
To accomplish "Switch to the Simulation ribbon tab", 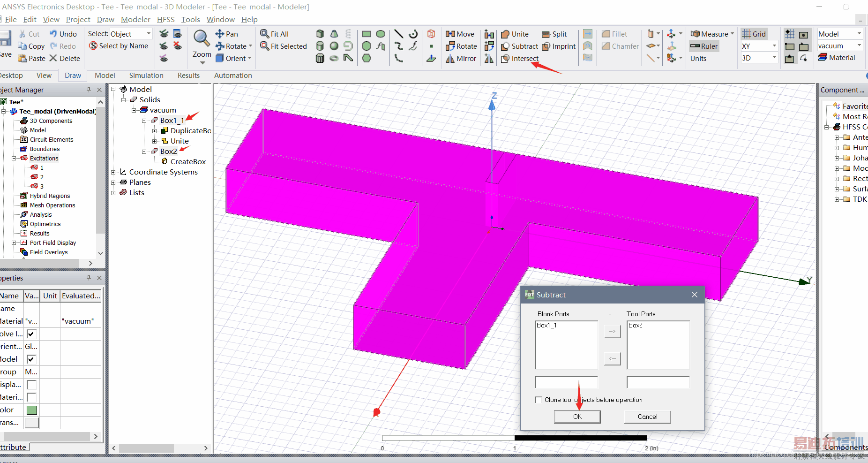I will (x=146, y=76).
